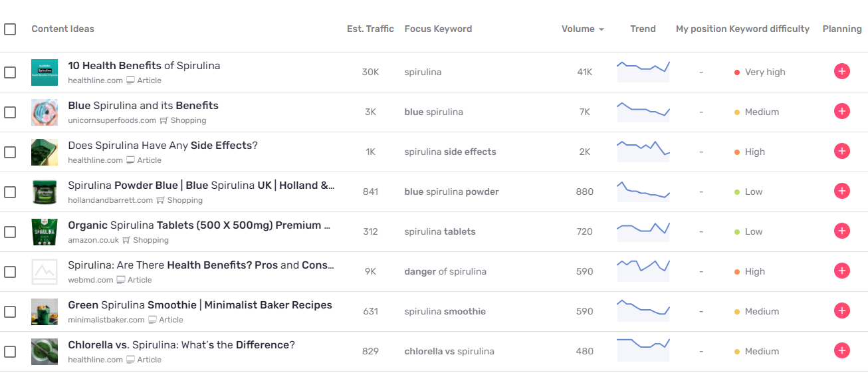
Task: Toggle the select-all checkbox in header
Action: pos(10,29)
